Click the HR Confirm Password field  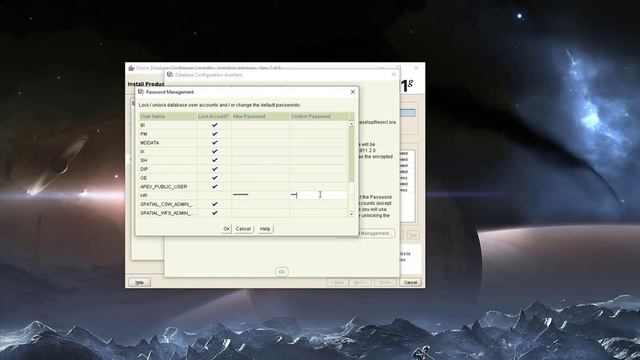point(318,196)
